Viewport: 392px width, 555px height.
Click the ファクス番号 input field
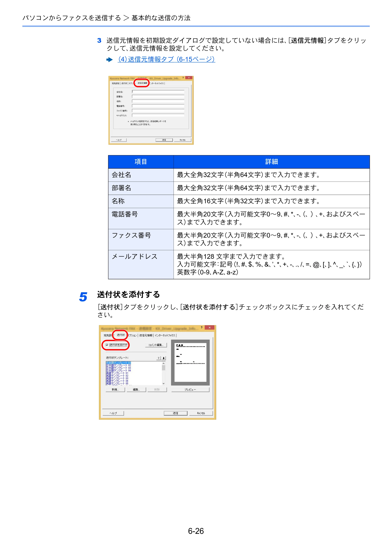[158, 110]
